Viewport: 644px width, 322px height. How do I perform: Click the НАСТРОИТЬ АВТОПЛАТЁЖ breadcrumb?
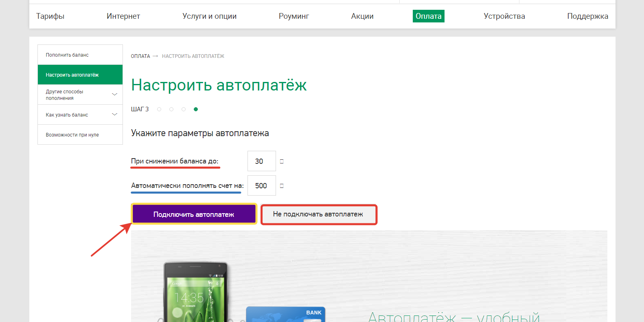pos(193,56)
